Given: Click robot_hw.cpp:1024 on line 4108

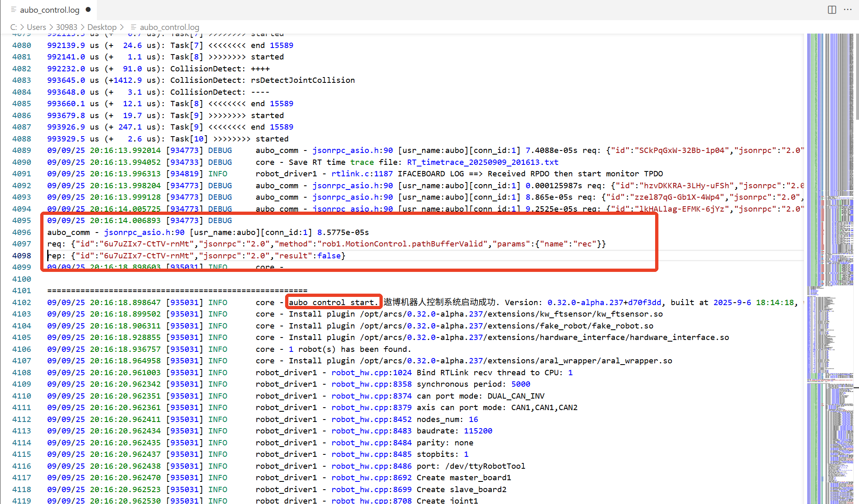Looking at the screenshot, I should click(371, 373).
